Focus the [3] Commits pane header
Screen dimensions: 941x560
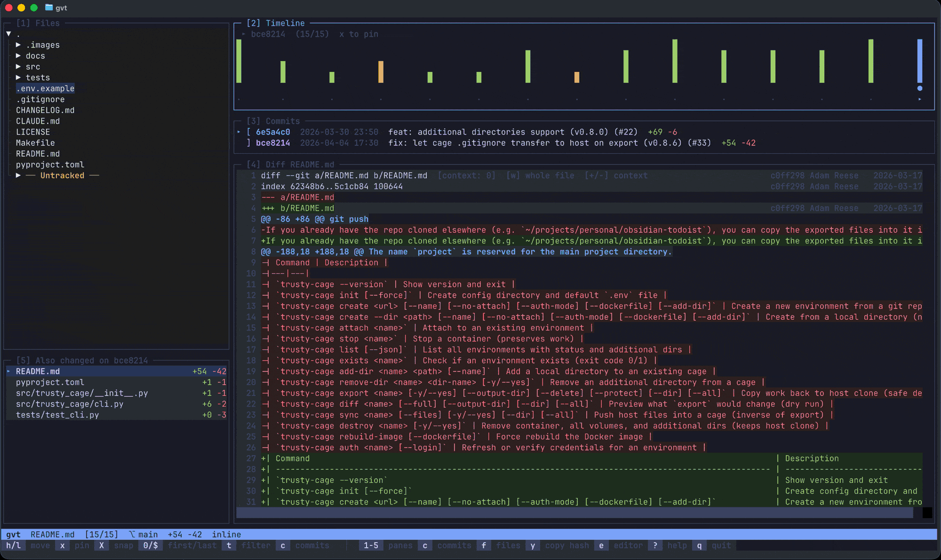273,121
